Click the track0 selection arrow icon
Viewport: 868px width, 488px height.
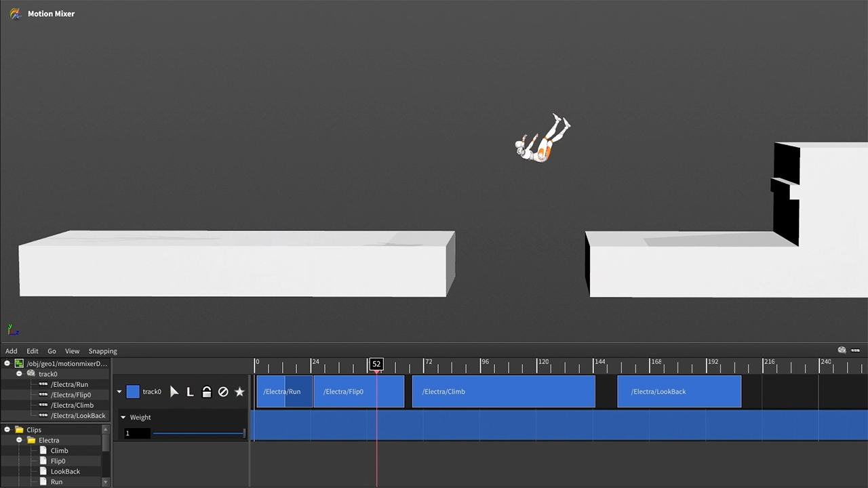174,392
